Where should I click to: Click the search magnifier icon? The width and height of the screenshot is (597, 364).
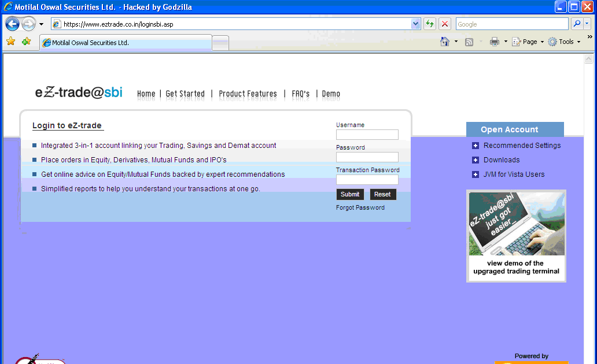point(577,24)
